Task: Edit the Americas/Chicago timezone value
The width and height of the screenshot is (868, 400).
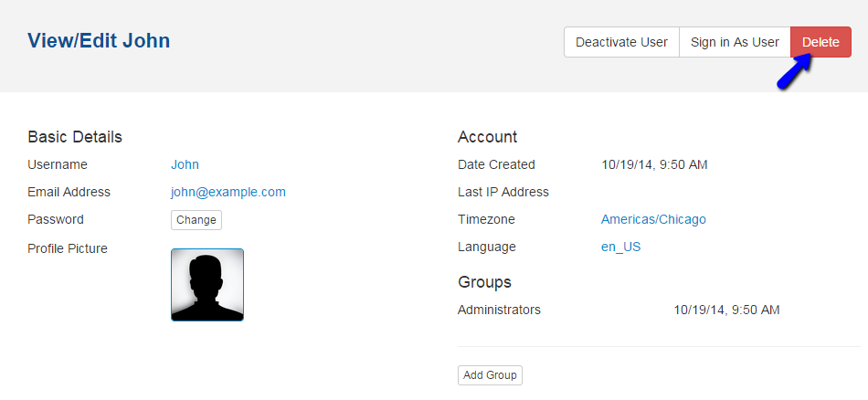Action: (653, 219)
